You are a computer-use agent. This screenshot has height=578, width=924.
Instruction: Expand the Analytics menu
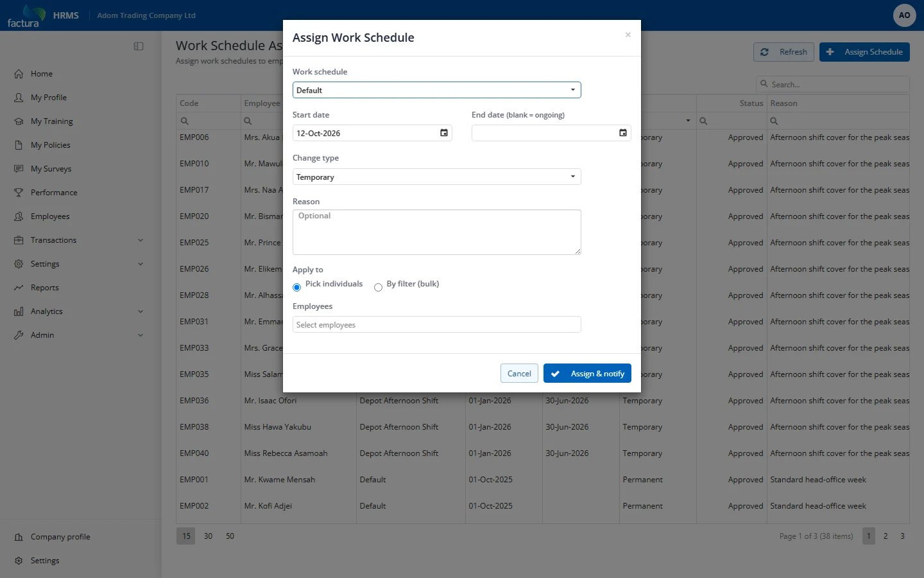(141, 311)
